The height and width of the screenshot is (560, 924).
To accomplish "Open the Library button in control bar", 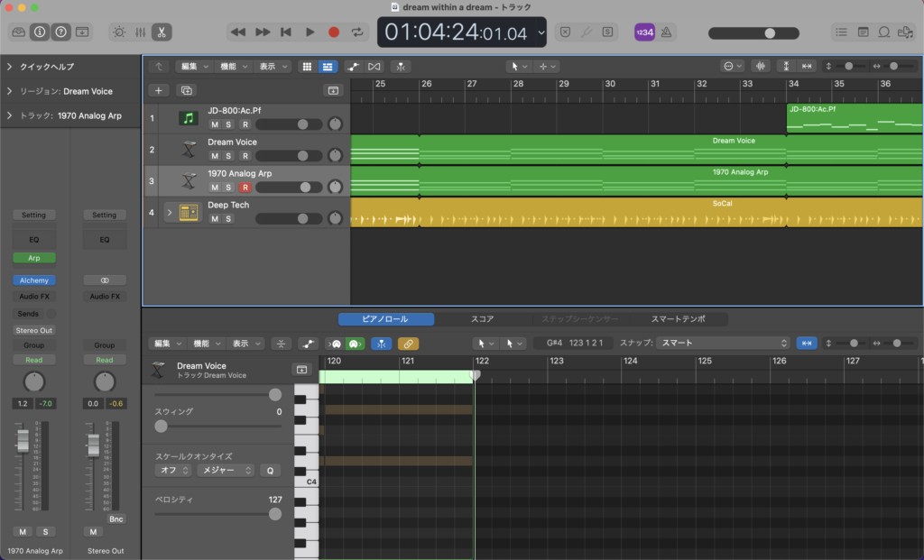I will point(19,32).
